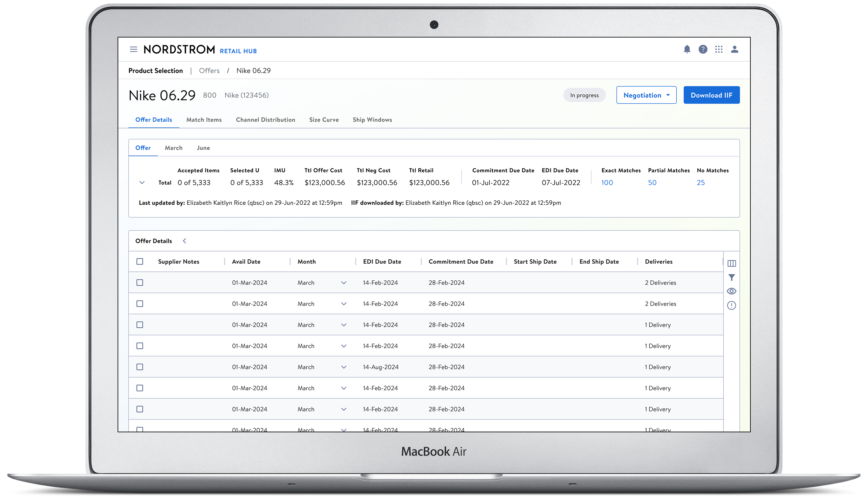Image resolution: width=868 pixels, height=499 pixels.
Task: Click the Commitment Due Date column header
Action: 461,262
